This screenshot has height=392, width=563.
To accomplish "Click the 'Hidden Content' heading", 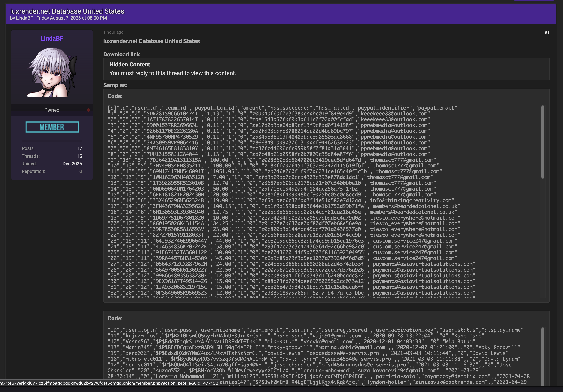I will click(x=130, y=65).
